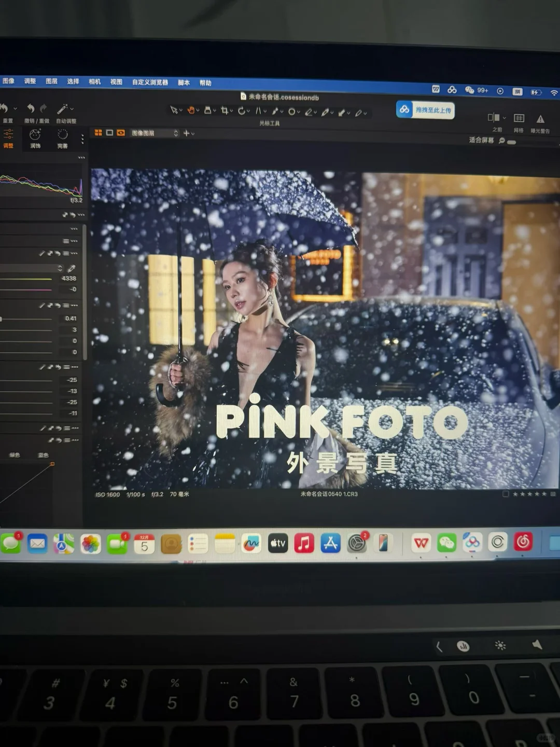The width and height of the screenshot is (560, 747).
Task: Open the 润饰 retouch tool tab
Action: tap(35, 139)
